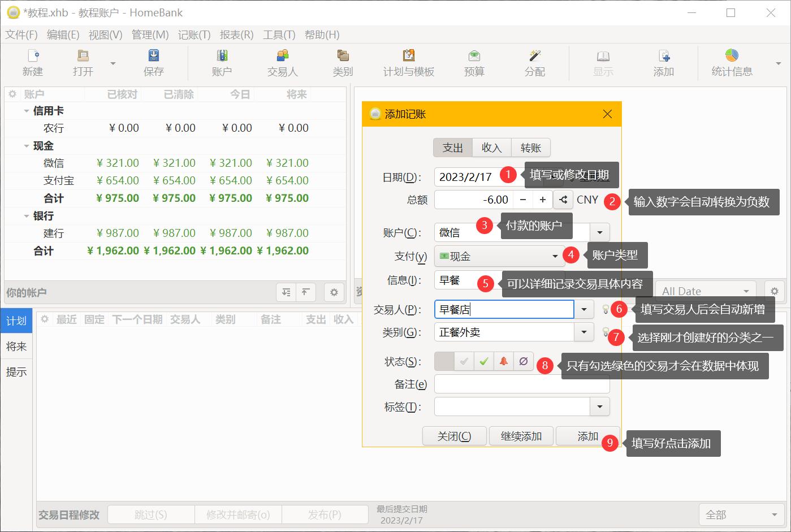The width and height of the screenshot is (791, 532).
Task: Open the 报表(R) menu
Action: tap(236, 34)
